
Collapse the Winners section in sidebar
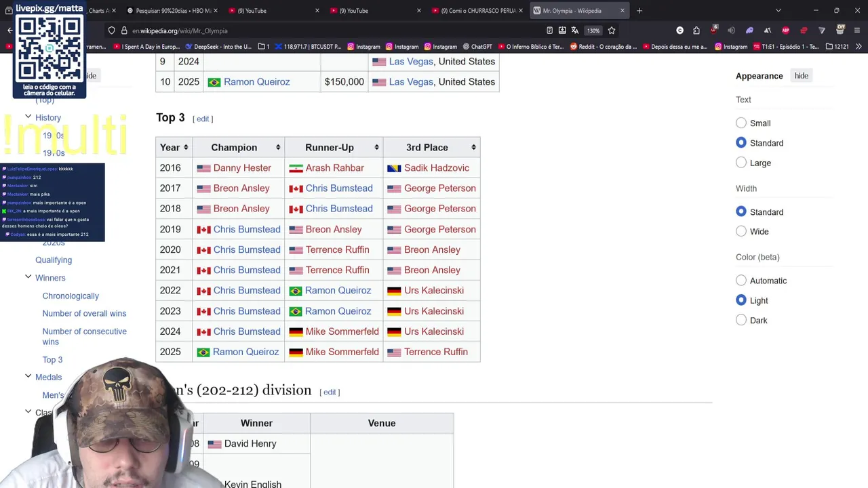point(28,277)
